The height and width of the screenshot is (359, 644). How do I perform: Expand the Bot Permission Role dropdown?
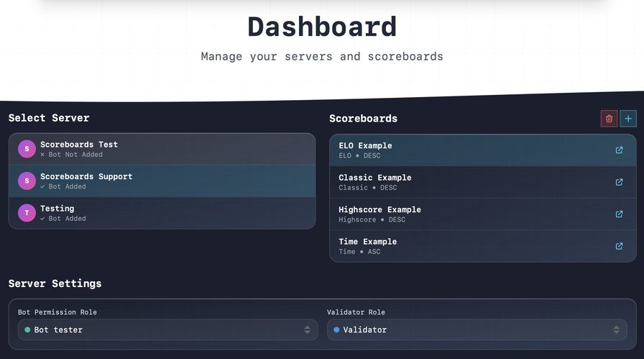tap(167, 330)
